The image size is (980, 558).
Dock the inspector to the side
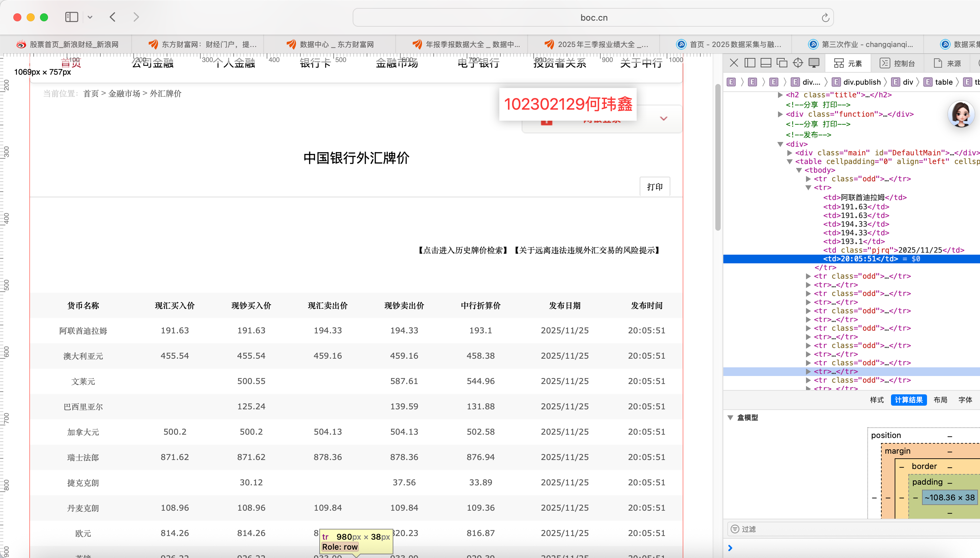750,63
